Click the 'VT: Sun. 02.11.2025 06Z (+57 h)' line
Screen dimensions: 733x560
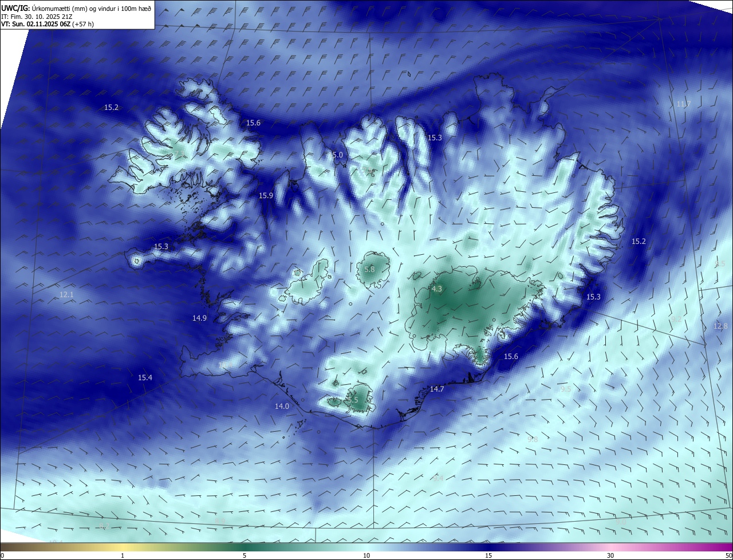[x=48, y=24]
